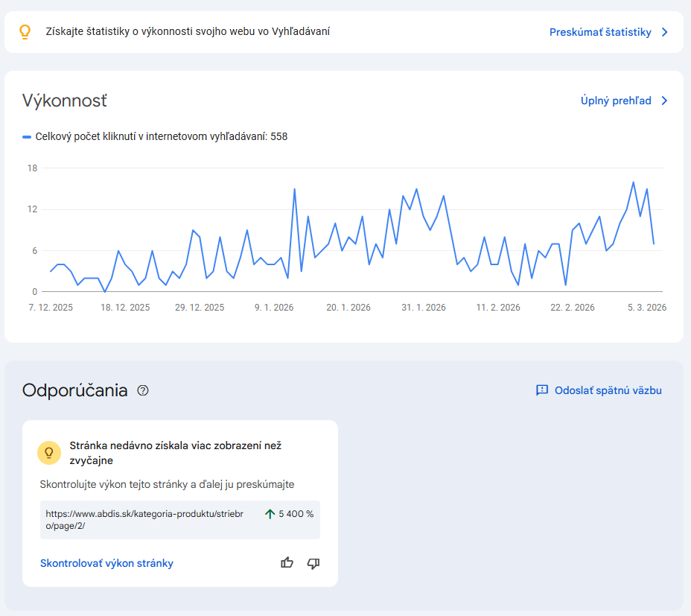Click the feedback speech bubble icon
The width and height of the screenshot is (691, 616).
[x=542, y=390]
